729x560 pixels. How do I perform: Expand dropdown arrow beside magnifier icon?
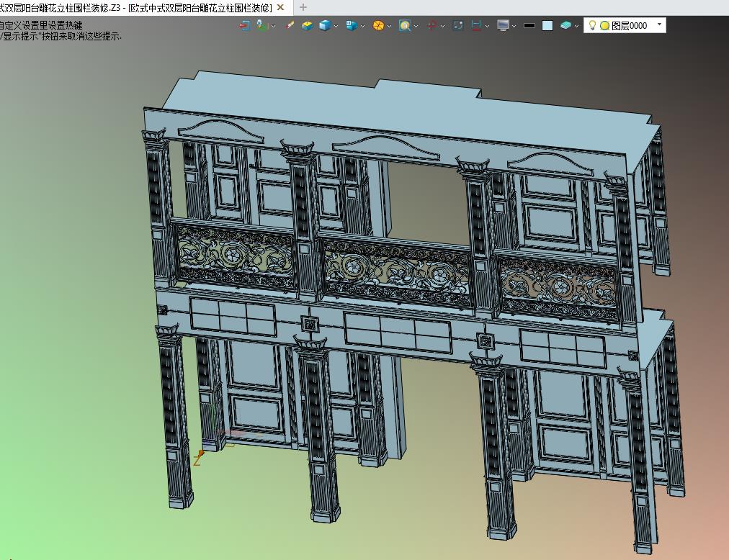click(x=416, y=26)
